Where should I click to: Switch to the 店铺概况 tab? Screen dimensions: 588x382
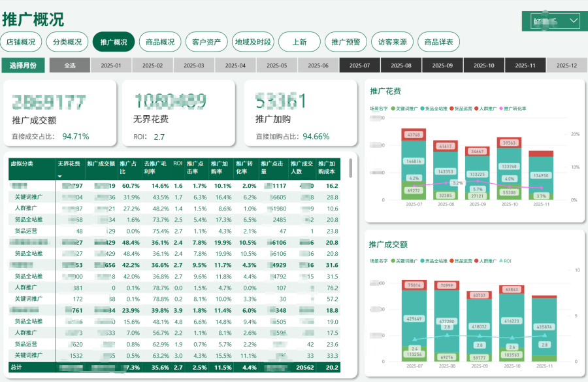(21, 42)
